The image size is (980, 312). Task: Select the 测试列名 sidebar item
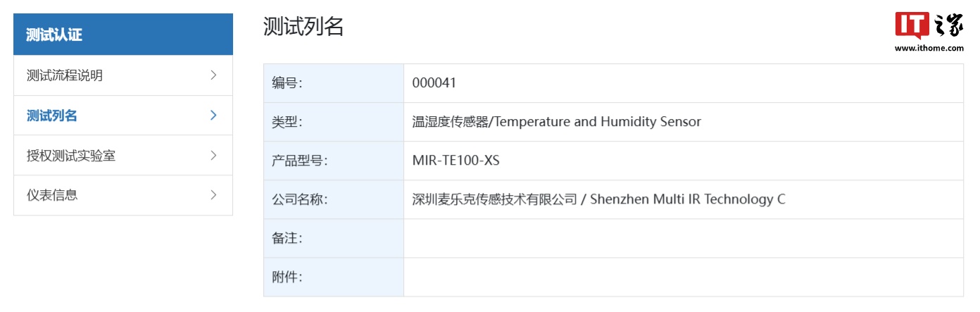pyautogui.click(x=52, y=116)
